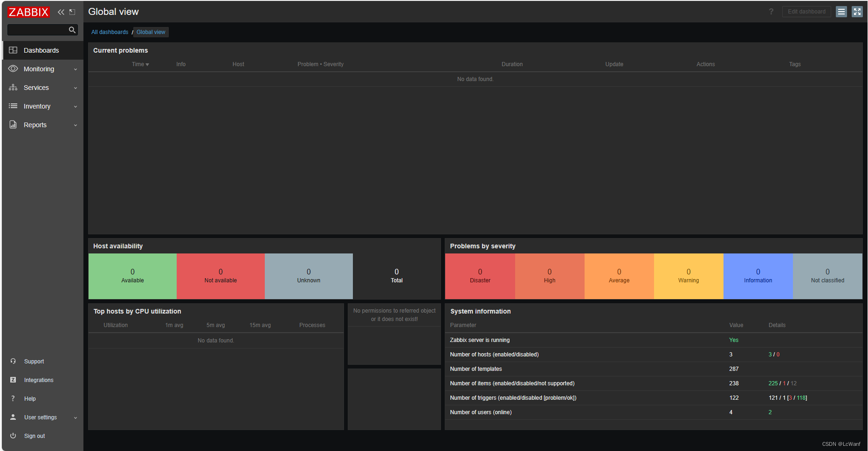Click the User settings person icon
Screen dimensions: 868x451
click(13, 417)
